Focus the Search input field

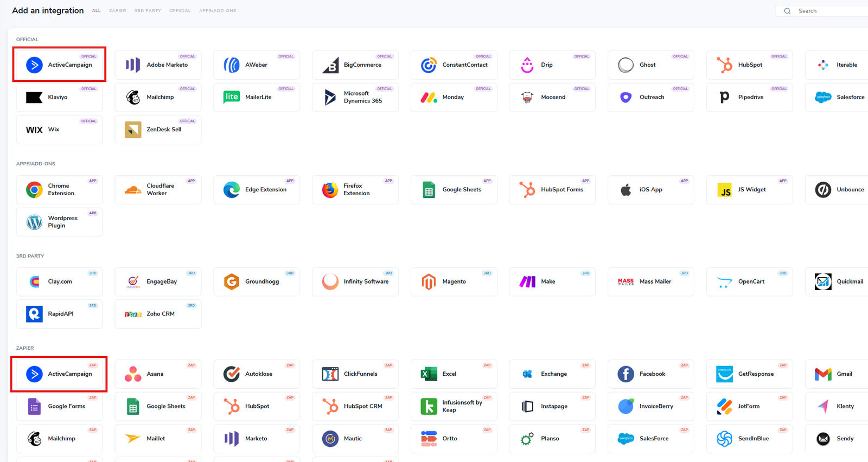pyautogui.click(x=825, y=11)
